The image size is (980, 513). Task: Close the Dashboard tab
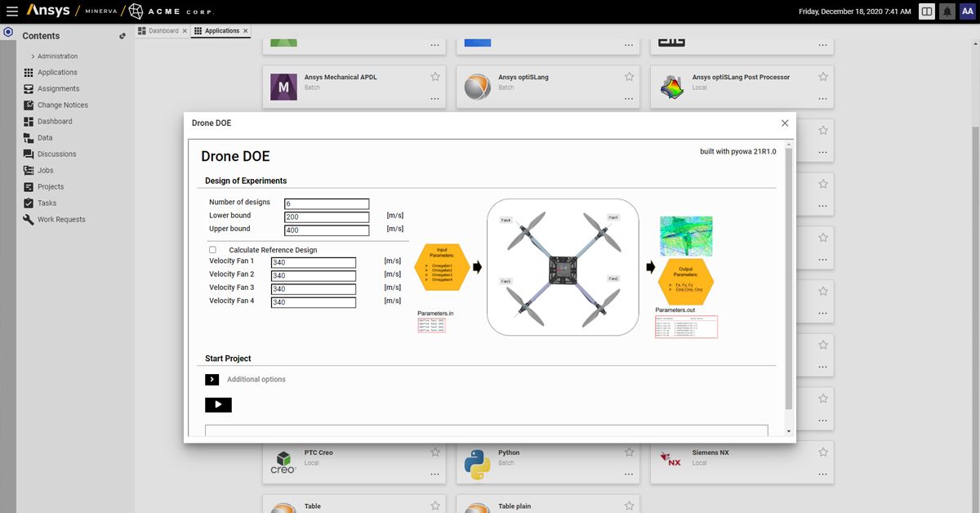click(185, 31)
